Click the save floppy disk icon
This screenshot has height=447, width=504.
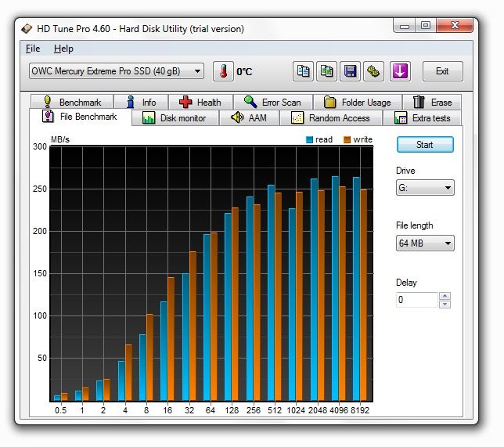point(350,71)
